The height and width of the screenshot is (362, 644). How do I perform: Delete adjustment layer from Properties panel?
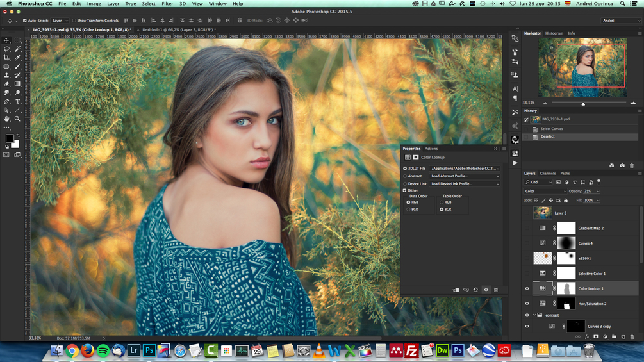496,290
